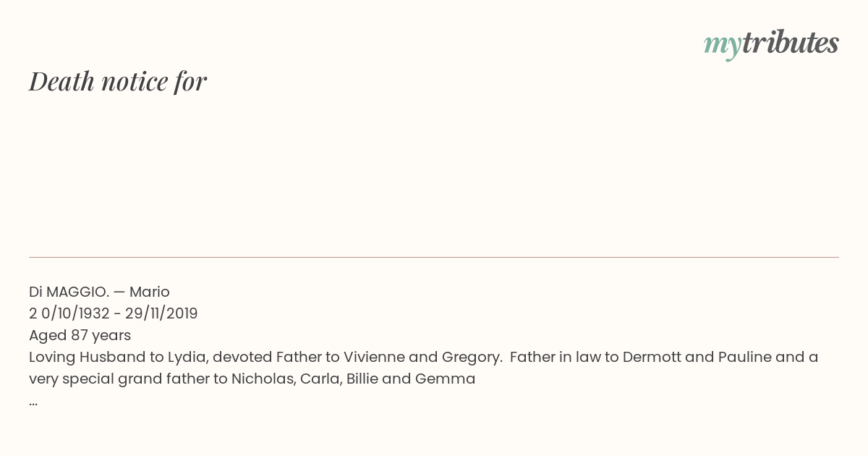Click the birth date '2 0/10/1932'
Screen dimensions: 868x456
(x=69, y=313)
